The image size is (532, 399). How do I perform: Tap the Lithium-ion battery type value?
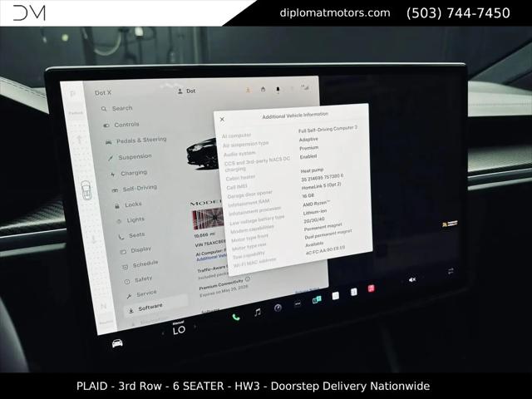315,212
